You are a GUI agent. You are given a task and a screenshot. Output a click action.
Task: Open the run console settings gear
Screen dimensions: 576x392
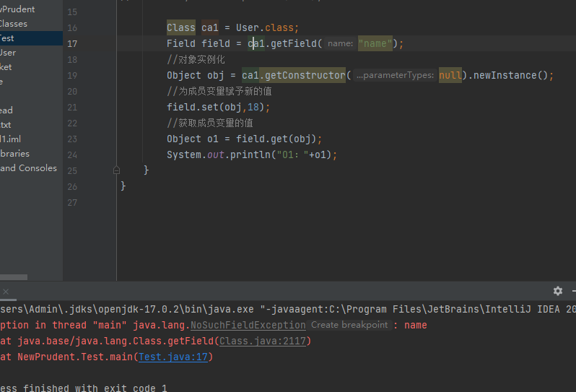[x=558, y=291]
